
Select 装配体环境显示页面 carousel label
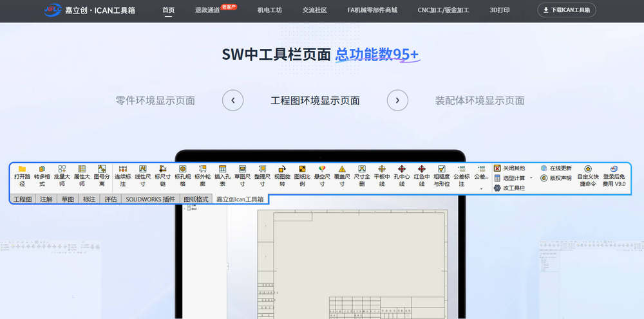coord(480,100)
